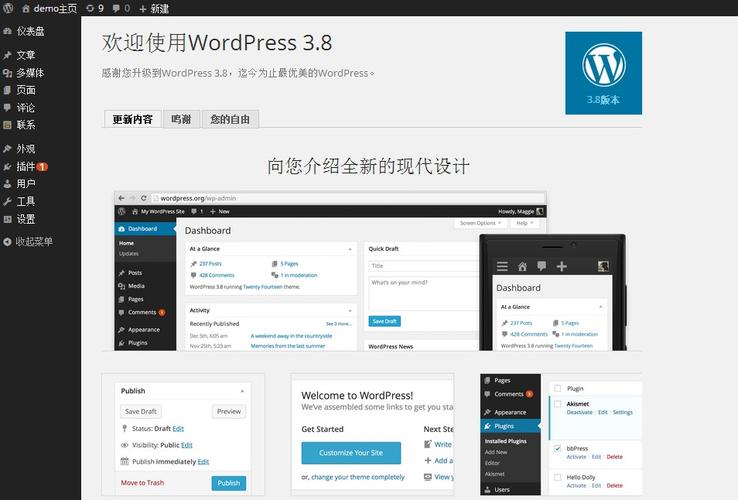Switch to the 鸣谢 credits tab
Viewport: 738px width, 500px height.
tap(181, 120)
